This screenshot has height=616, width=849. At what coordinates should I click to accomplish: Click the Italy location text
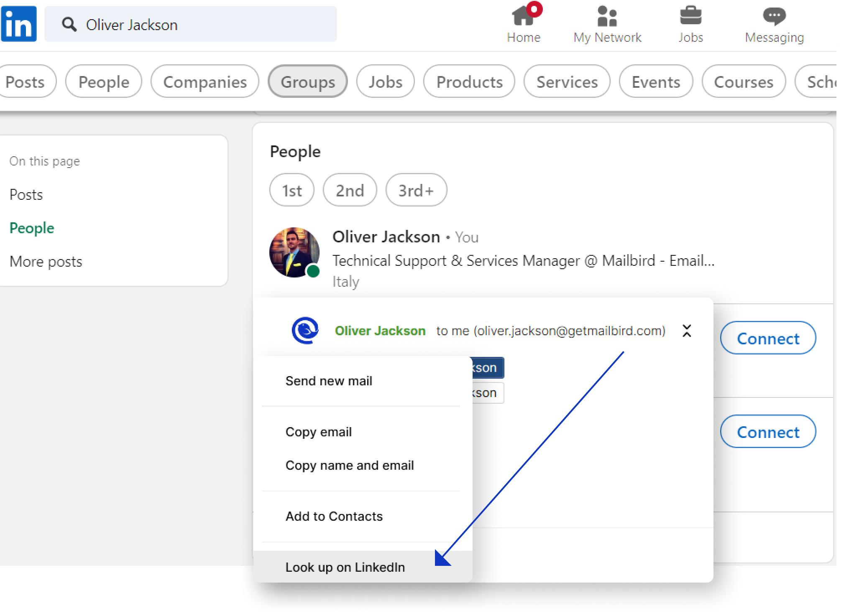pyautogui.click(x=346, y=282)
